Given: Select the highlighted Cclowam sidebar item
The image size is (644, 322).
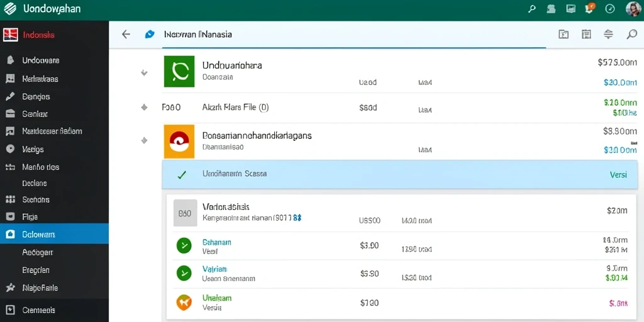Looking at the screenshot, I should click(x=54, y=234).
